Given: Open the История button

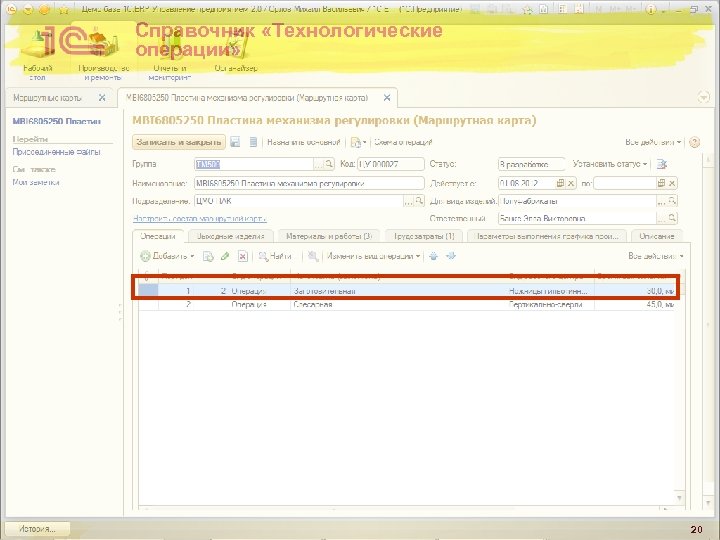Looking at the screenshot, I should pos(37,529).
